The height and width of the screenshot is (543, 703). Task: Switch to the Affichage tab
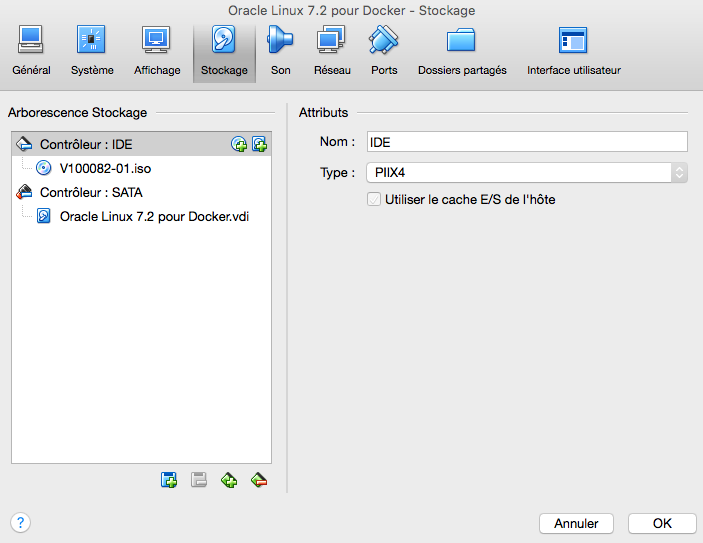157,50
